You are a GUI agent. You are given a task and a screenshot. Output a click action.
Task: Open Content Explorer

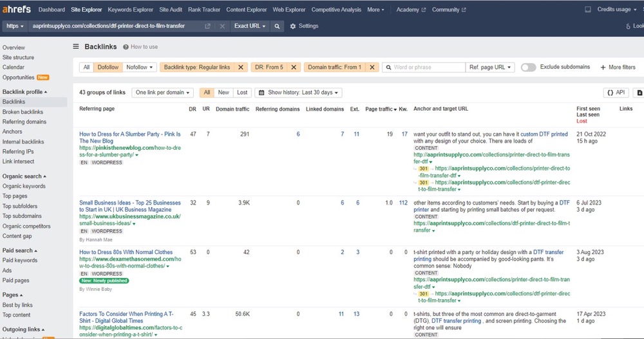pos(247,10)
